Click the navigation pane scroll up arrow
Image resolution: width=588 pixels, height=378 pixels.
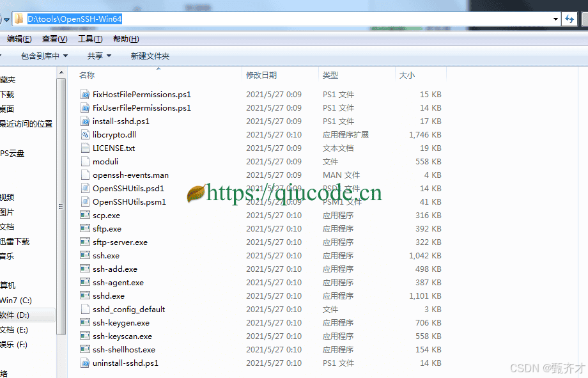[x=61, y=72]
